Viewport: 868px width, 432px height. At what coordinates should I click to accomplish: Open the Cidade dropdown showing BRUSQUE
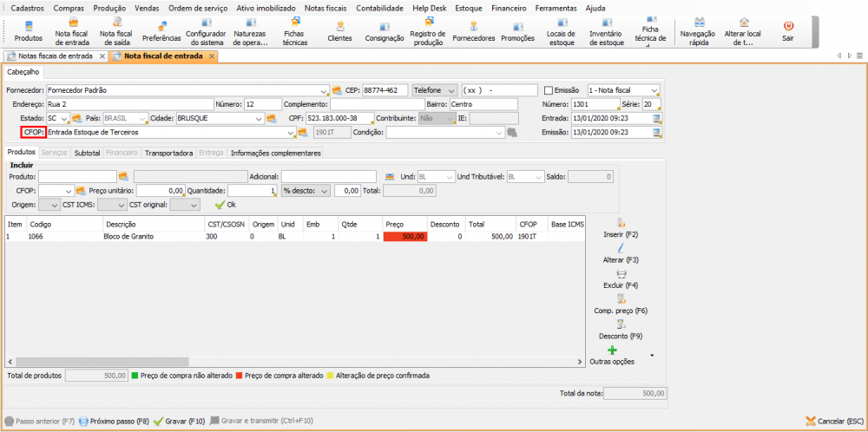coord(258,118)
